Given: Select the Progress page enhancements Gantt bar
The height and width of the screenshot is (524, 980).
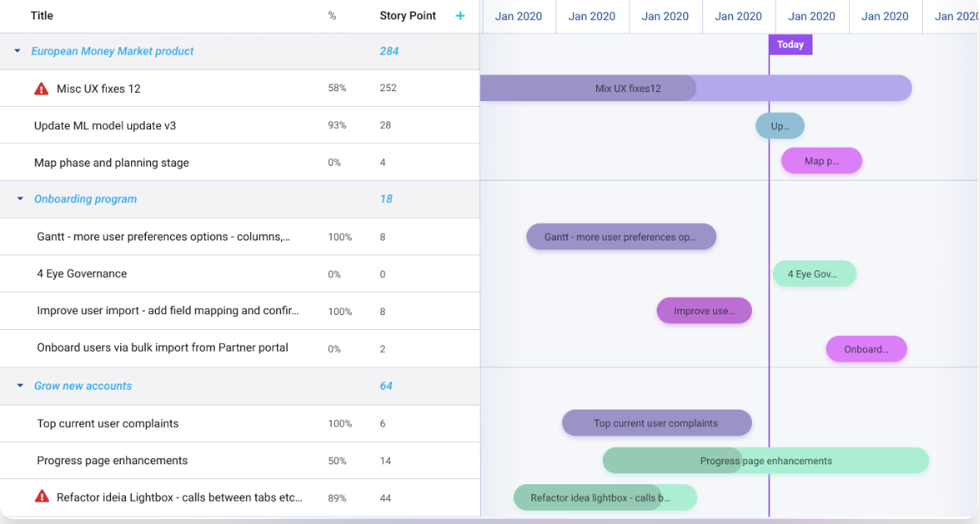Looking at the screenshot, I should point(765,461).
